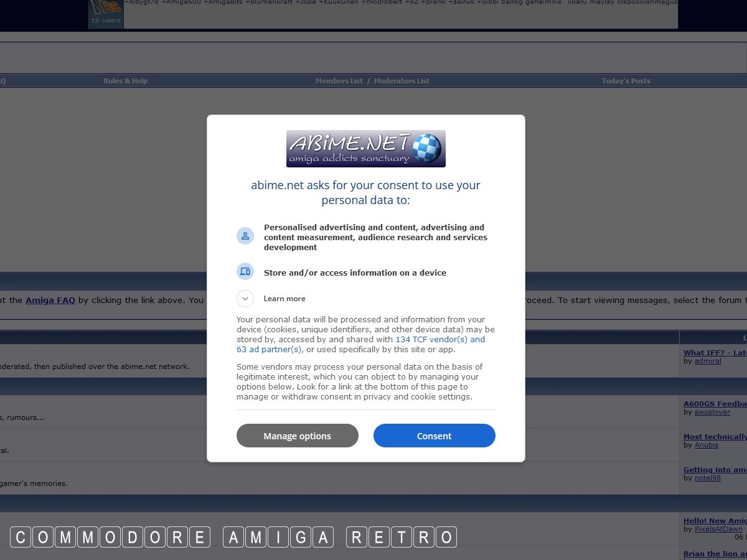Expand the Learn more chevron

pyautogui.click(x=245, y=299)
